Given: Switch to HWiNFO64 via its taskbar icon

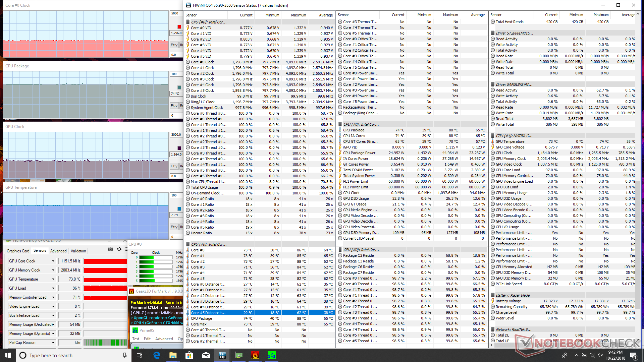Looking at the screenshot, I should 222,355.
